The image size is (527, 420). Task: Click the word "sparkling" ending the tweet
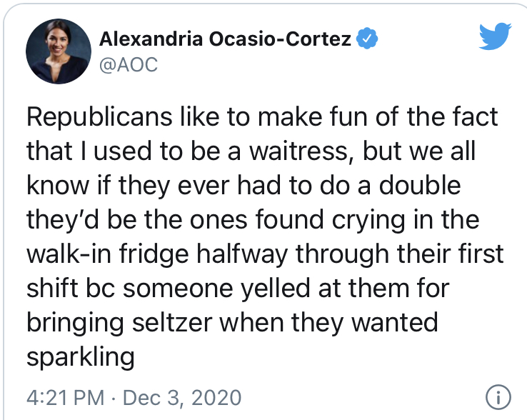tap(81, 357)
